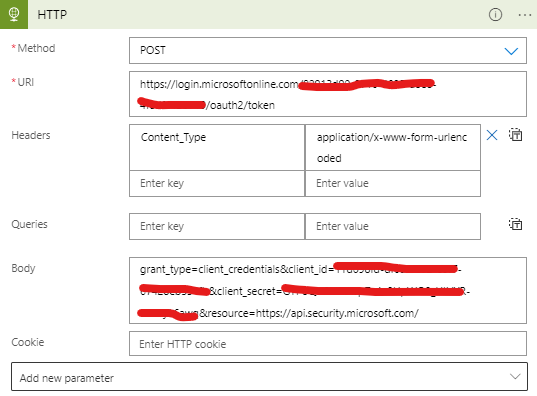Click inside the Body text area
This screenshot has width=537, height=396.
point(328,290)
